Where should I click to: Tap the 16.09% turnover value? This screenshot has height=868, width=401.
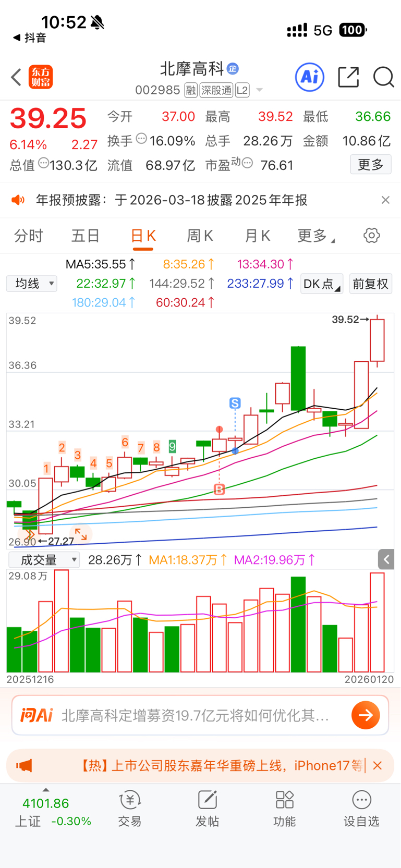[172, 141]
